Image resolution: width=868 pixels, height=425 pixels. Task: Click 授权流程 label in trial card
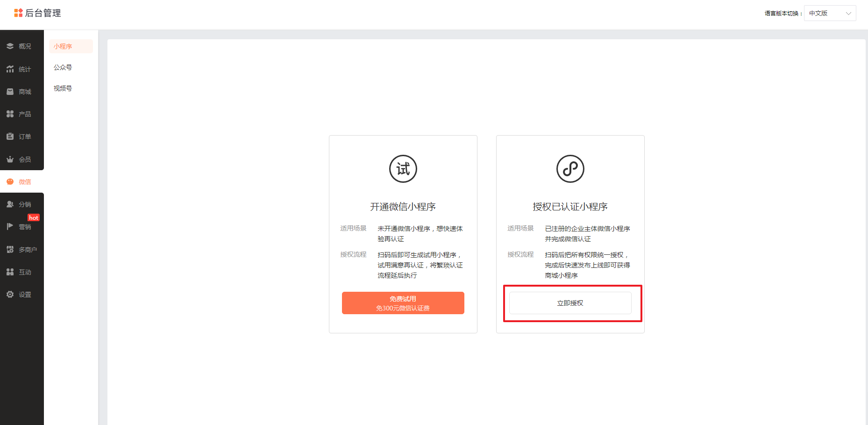point(354,254)
